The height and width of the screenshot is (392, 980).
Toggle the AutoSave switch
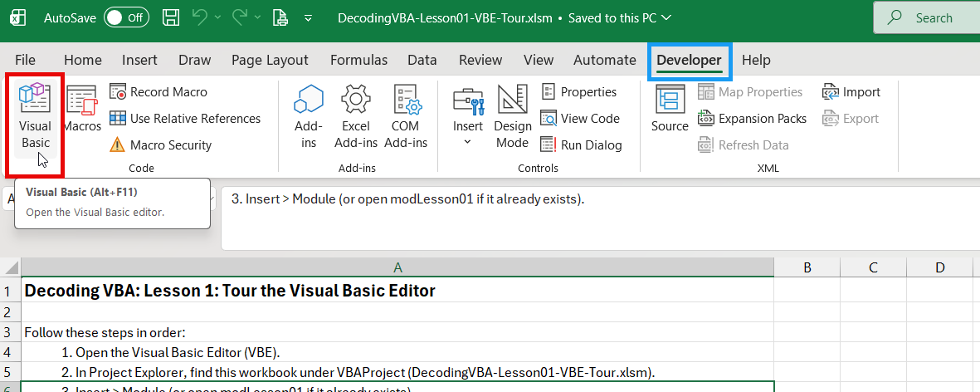(125, 17)
